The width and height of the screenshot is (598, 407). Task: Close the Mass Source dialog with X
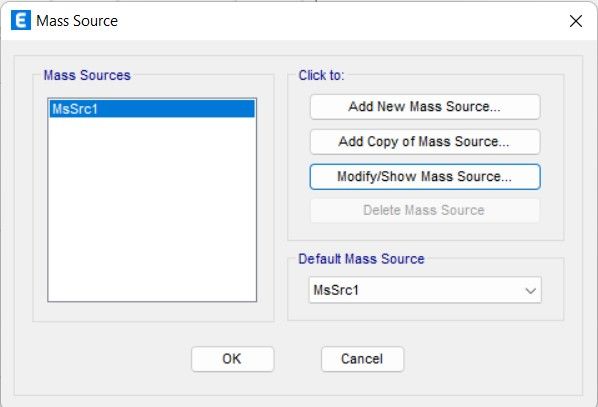(x=575, y=21)
